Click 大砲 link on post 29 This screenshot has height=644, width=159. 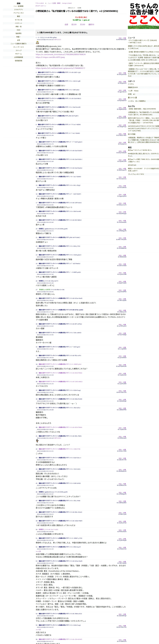(x=124, y=310)
